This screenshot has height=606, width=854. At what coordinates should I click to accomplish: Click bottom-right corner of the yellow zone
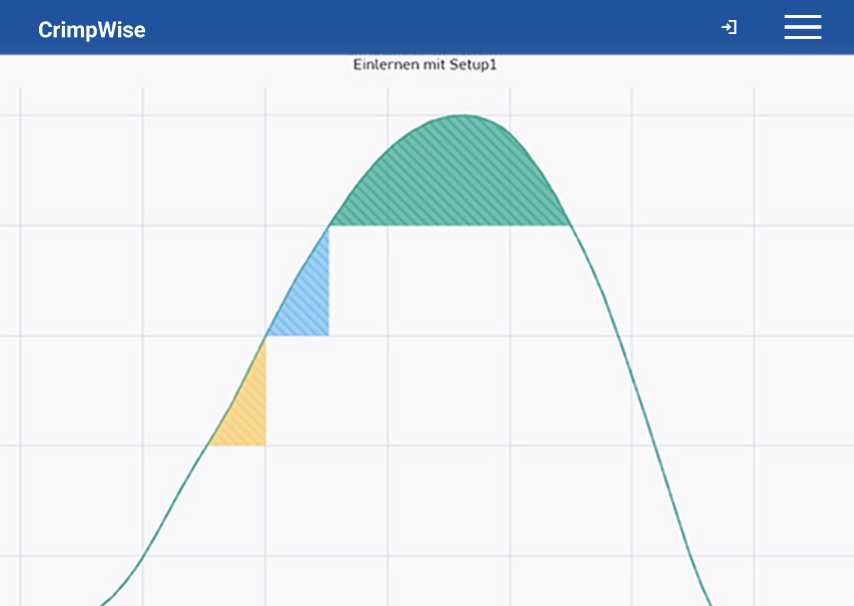265,444
